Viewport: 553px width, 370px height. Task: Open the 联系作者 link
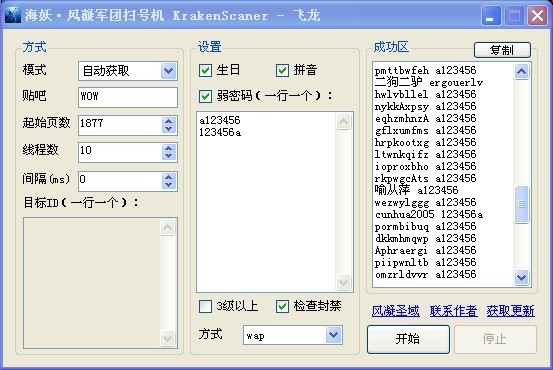(x=453, y=311)
